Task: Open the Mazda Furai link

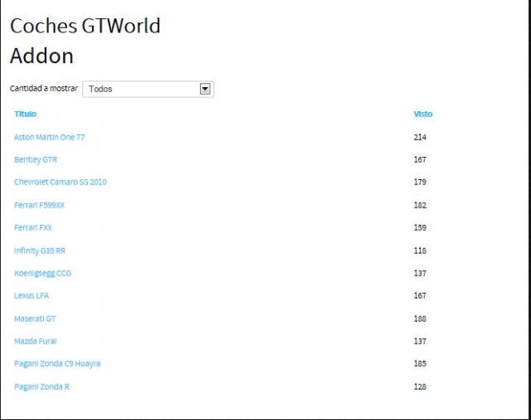Action: point(36,341)
